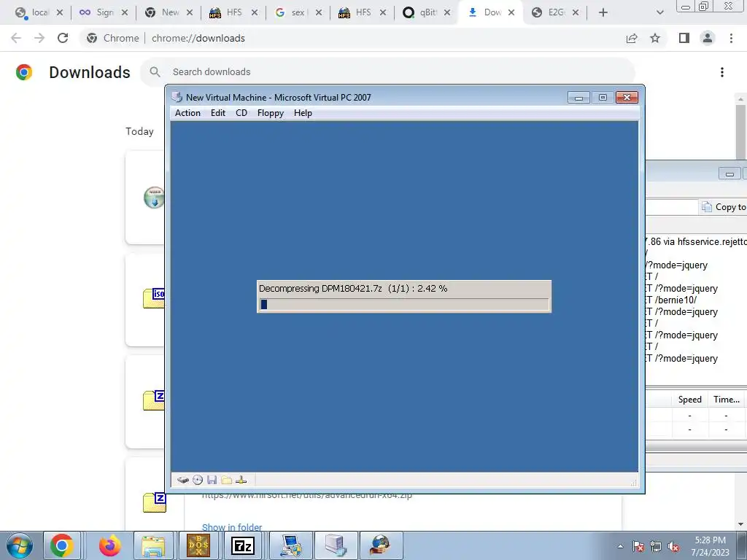Click the network tray icon
This screenshot has width=747, height=560.
[x=656, y=546]
